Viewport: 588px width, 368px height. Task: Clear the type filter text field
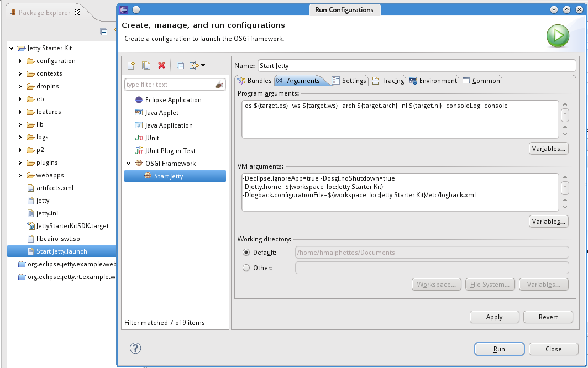click(219, 85)
